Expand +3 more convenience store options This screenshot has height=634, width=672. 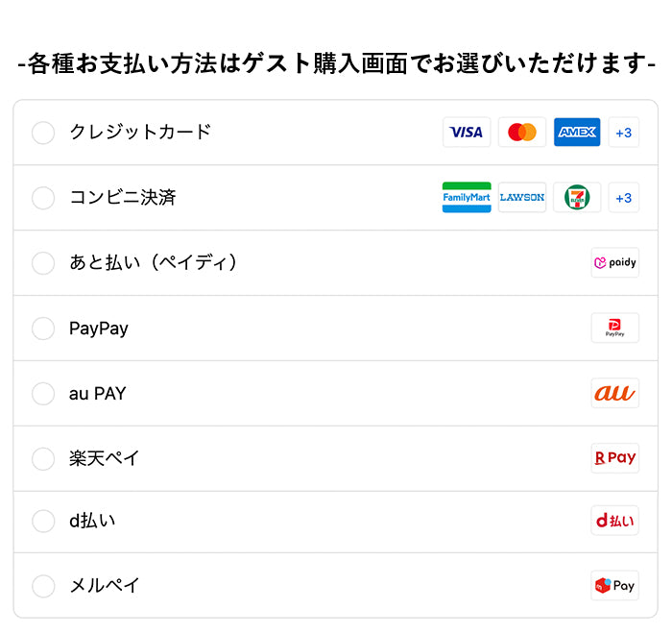[624, 198]
